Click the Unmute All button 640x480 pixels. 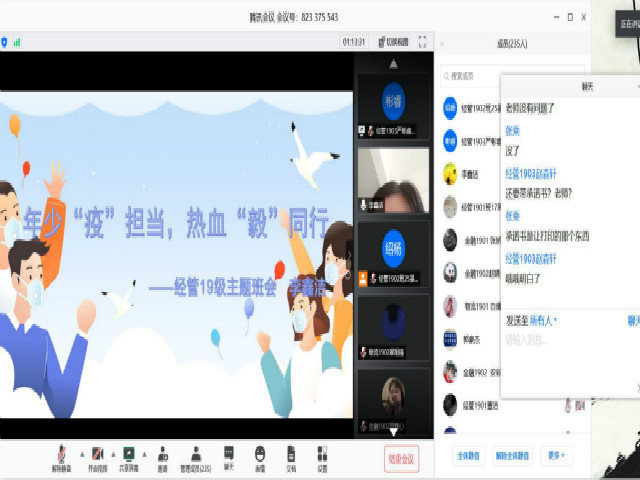[x=512, y=456]
